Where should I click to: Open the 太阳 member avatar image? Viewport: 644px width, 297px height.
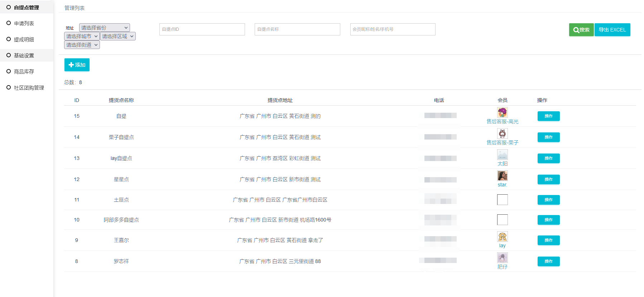pyautogui.click(x=502, y=155)
